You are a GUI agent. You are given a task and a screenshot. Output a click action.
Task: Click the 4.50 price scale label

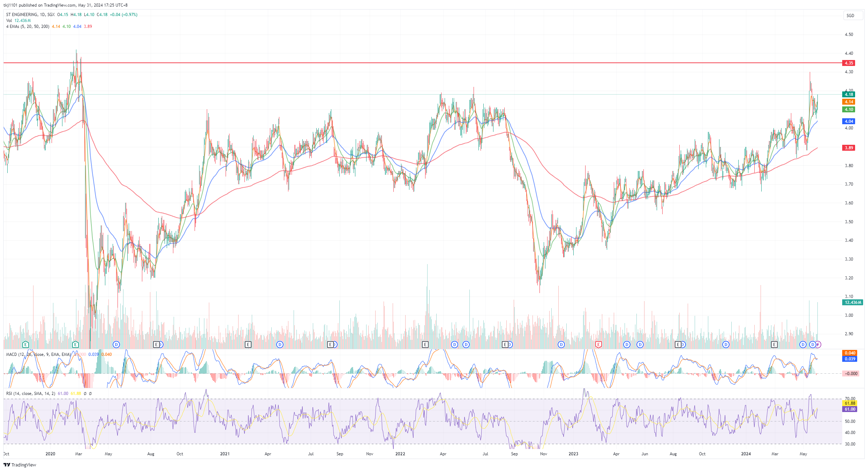[849, 35]
